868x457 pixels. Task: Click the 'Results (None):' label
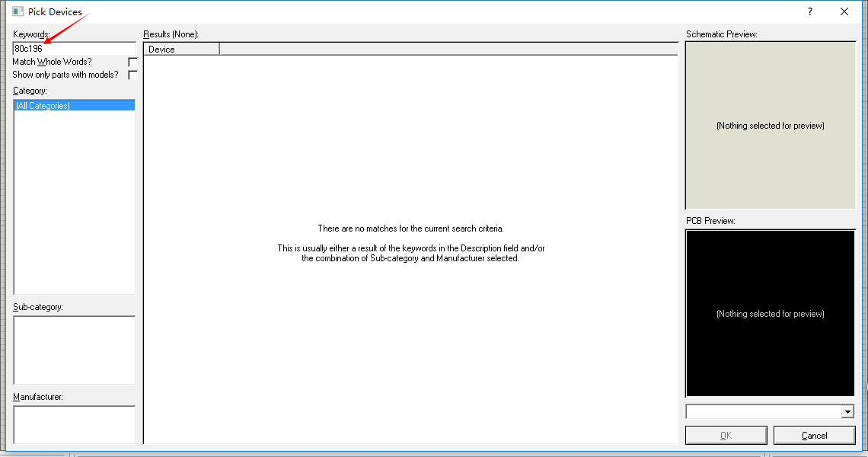[x=171, y=34]
